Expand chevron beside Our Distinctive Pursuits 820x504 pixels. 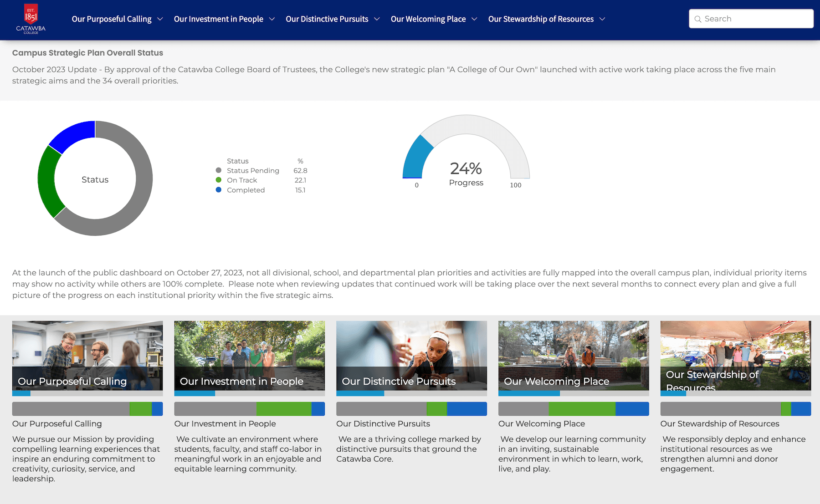[x=377, y=19]
